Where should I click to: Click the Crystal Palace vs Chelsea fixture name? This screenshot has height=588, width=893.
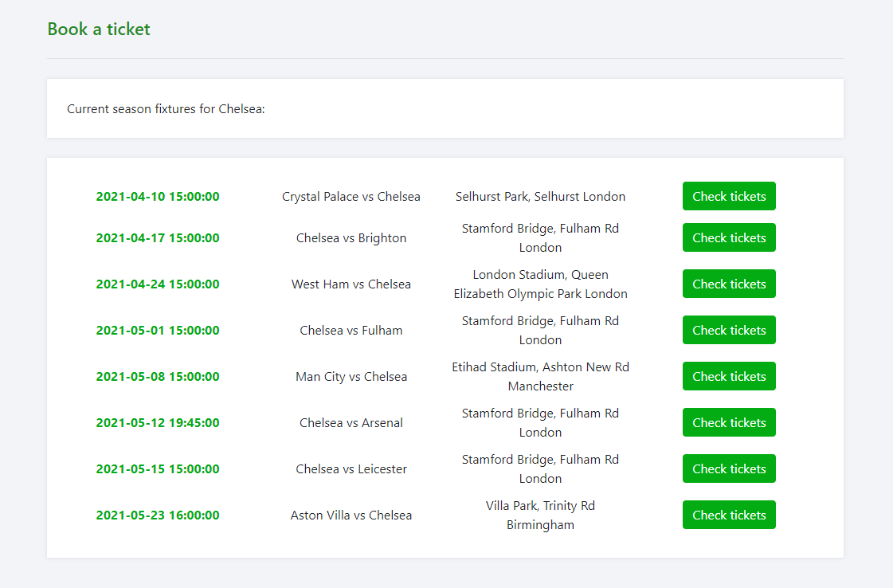(351, 196)
